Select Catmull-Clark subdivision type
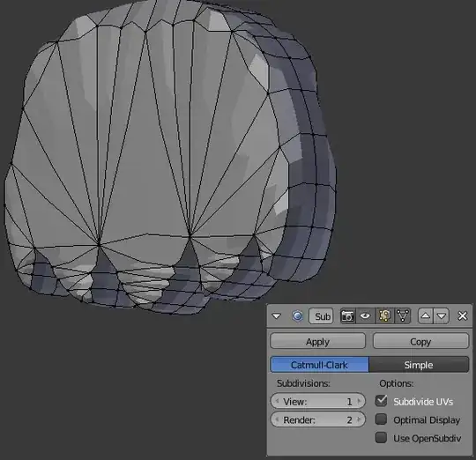476x460 pixels. point(319,365)
